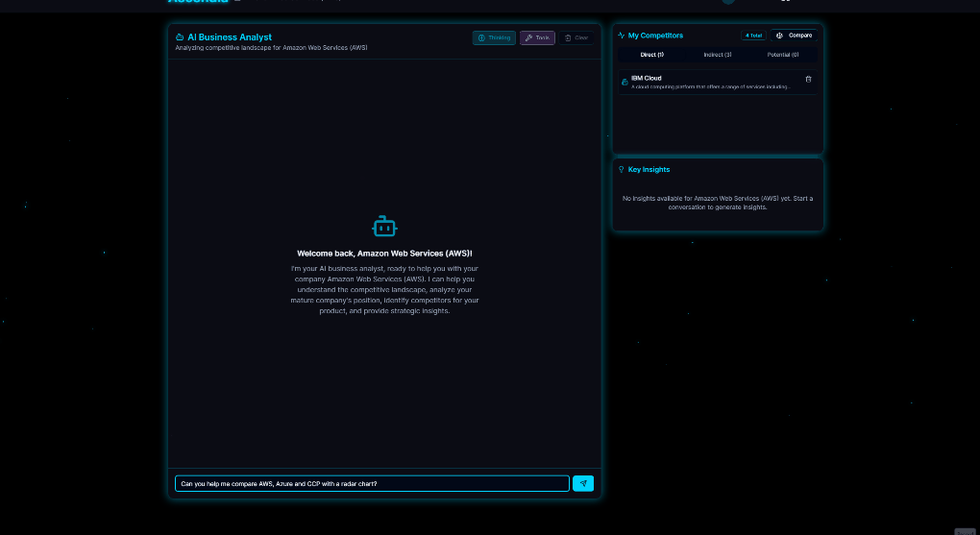Click the My Competitors pulse icon
This screenshot has width=980, height=535.
(622, 36)
